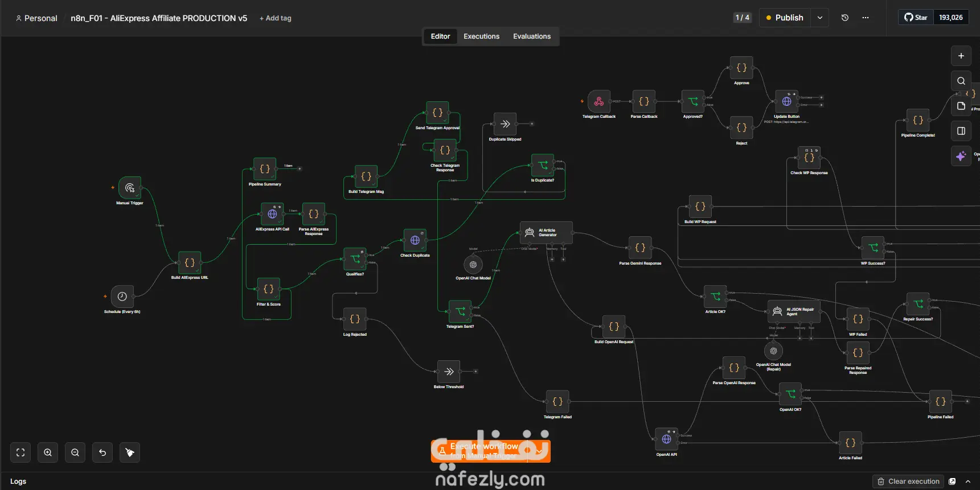This screenshot has width=980, height=490.
Task: Open the Telegram Failed node
Action: point(557,402)
